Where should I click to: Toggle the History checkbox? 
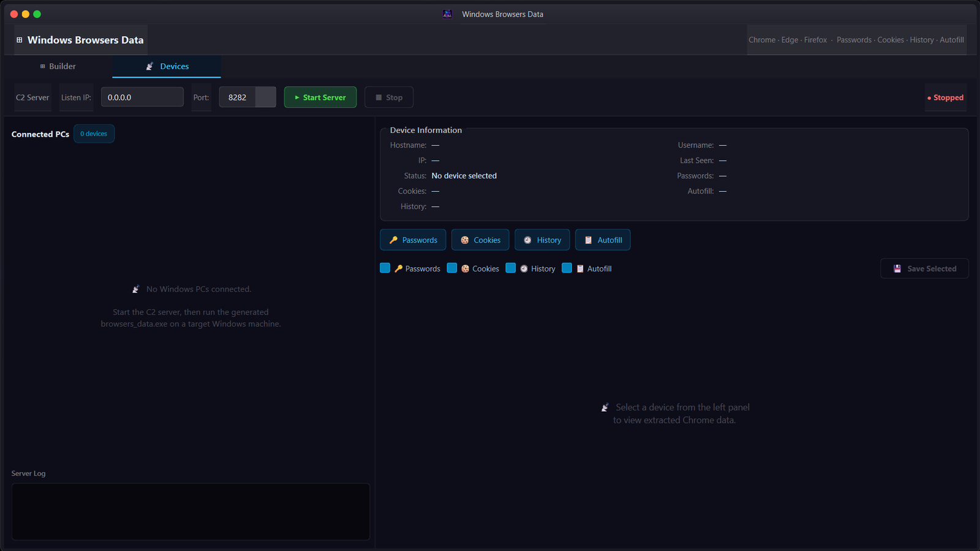click(x=511, y=268)
